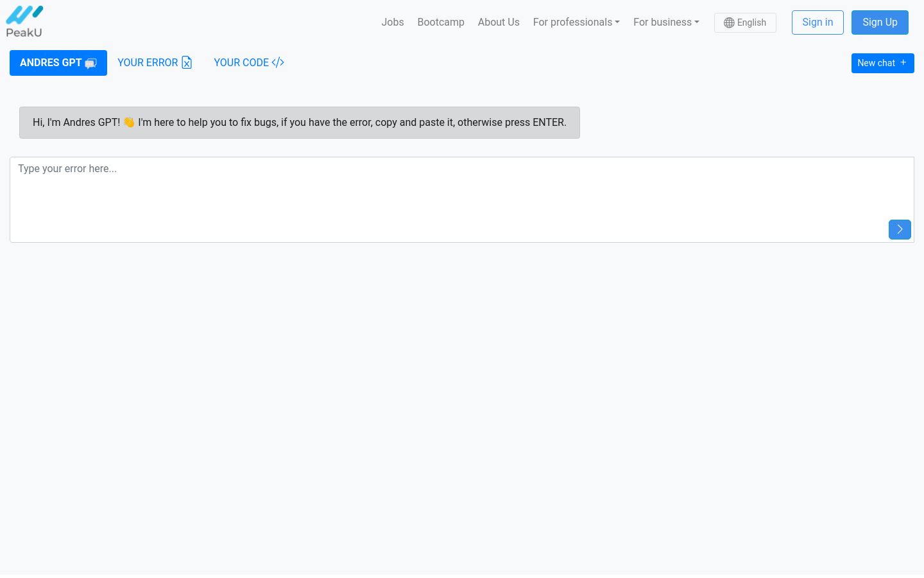
Task: Click the PeakU logo
Action: [24, 22]
